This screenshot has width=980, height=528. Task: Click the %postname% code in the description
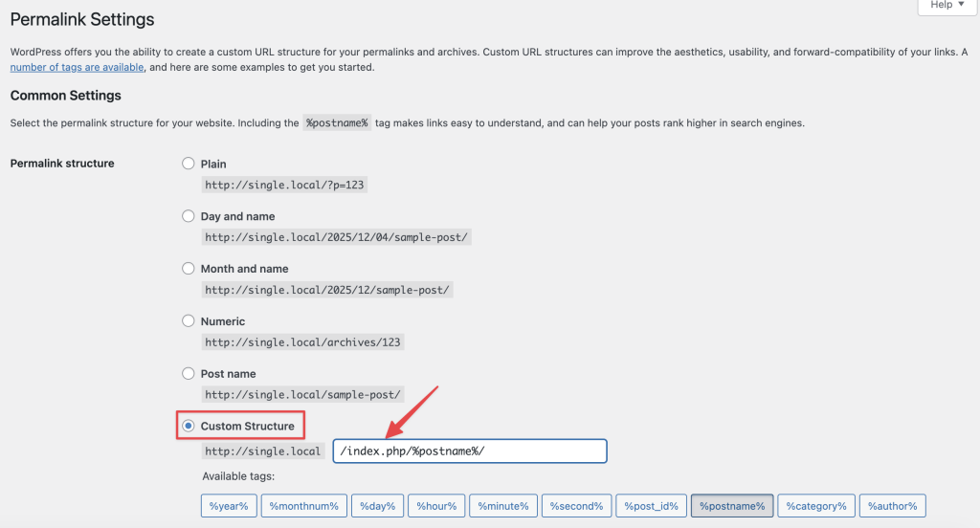(337, 123)
